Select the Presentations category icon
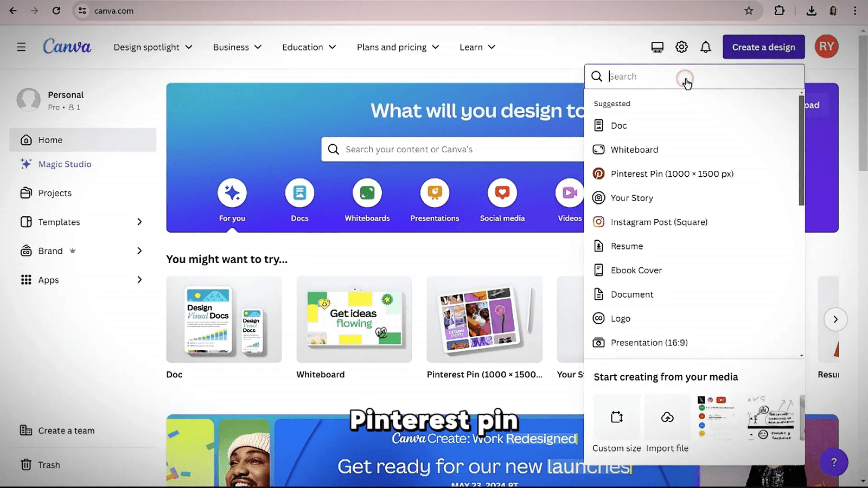The width and height of the screenshot is (868, 488). 435,192
